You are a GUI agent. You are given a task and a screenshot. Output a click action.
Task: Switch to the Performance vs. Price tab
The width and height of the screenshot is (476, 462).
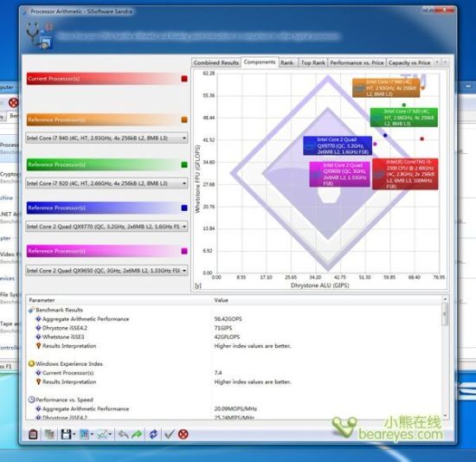357,62
